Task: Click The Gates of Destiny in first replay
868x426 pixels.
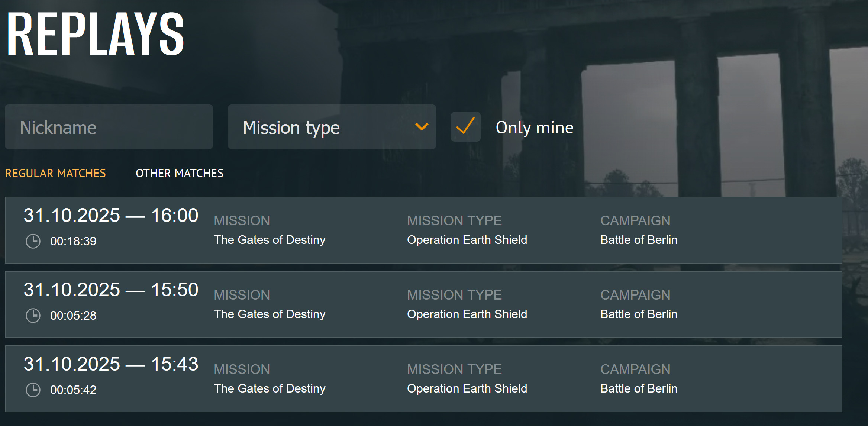Action: coord(270,240)
